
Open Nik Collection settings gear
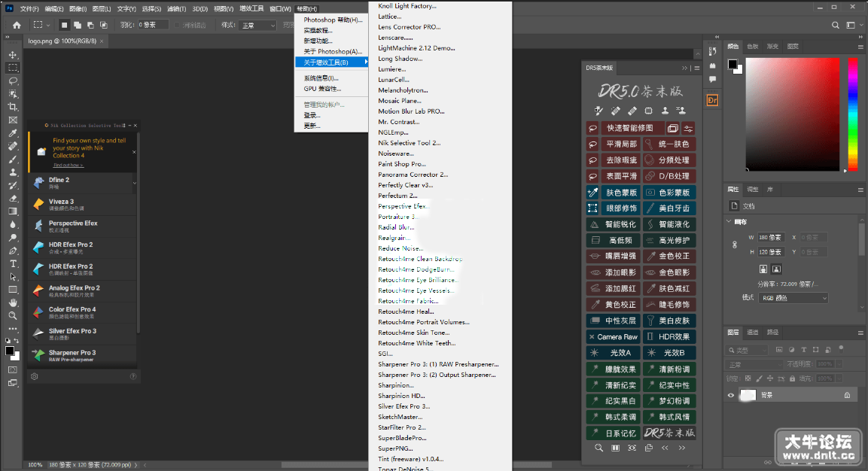35,376
